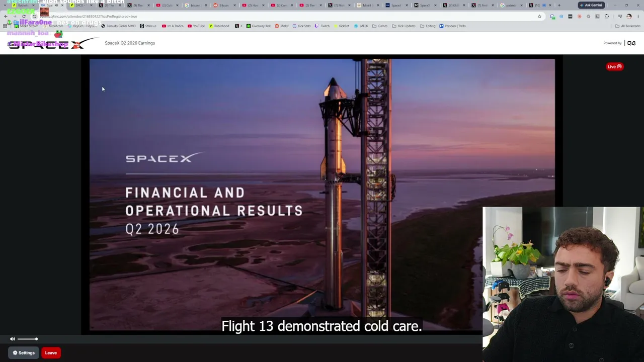Image resolution: width=644 pixels, height=362 pixels.
Task: Click the SpaceX Q2 2026 Earnings title
Action: pyautogui.click(x=130, y=43)
